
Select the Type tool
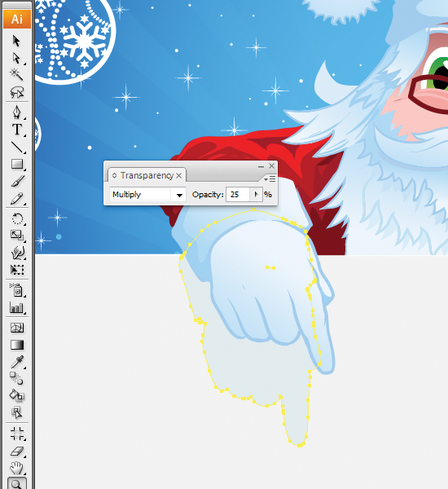(16, 130)
